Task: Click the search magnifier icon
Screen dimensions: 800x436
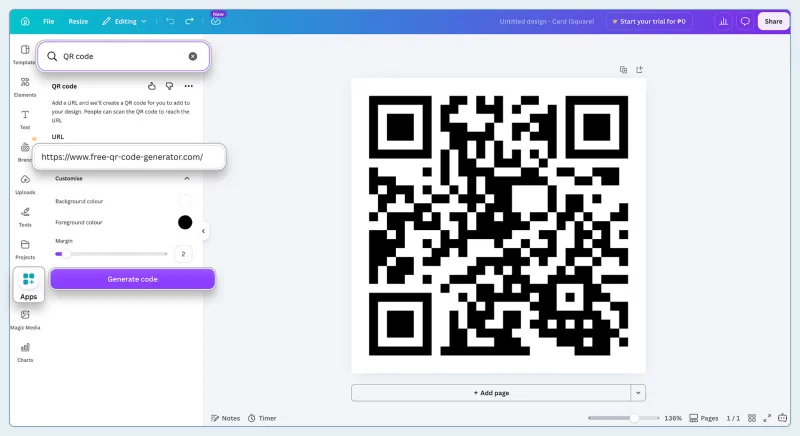Action: click(52, 56)
